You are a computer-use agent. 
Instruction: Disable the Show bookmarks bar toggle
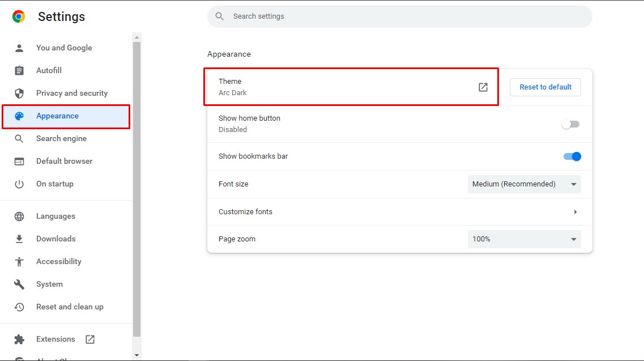[x=572, y=156]
